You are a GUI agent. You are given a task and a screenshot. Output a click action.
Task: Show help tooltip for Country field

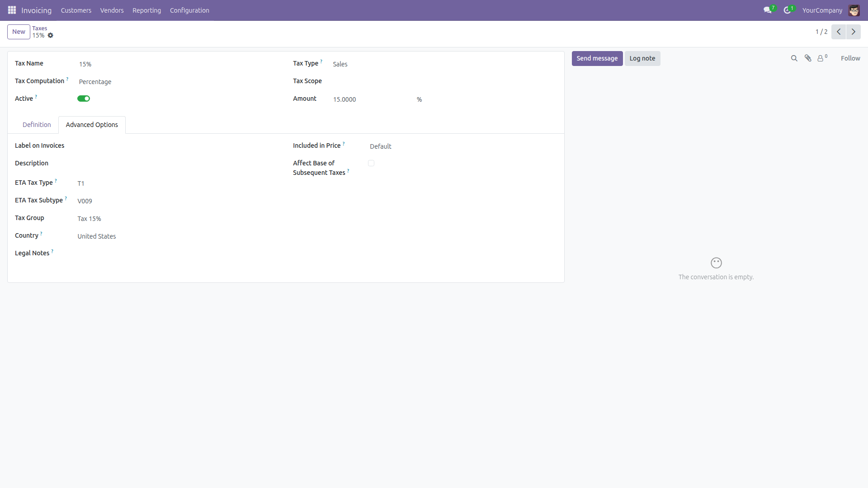point(41,234)
